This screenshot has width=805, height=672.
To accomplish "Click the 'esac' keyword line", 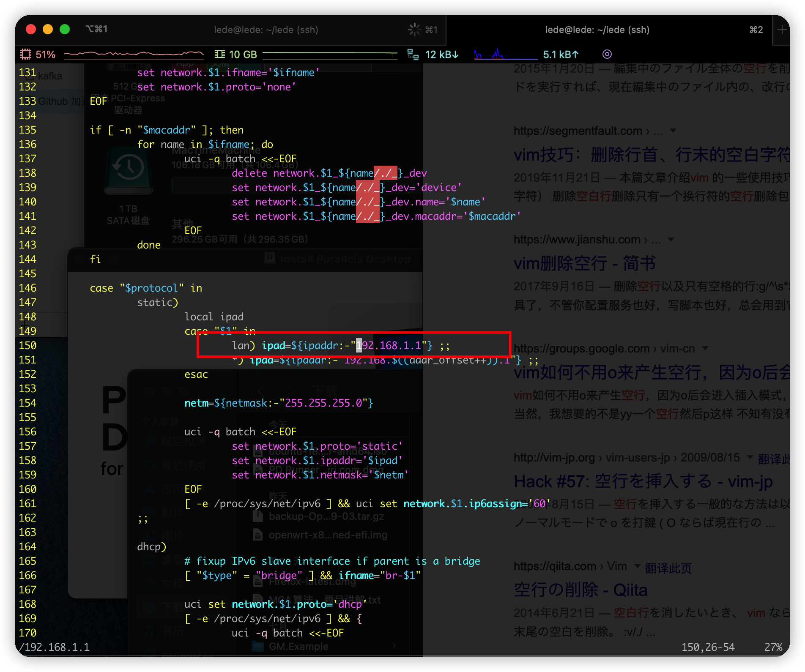I will (196, 374).
